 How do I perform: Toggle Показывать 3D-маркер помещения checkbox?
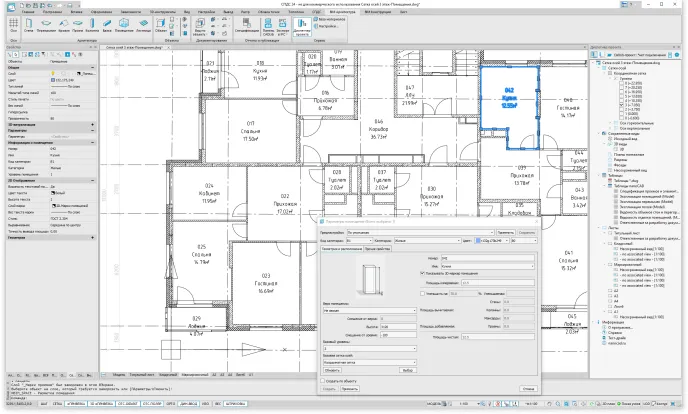pyautogui.click(x=422, y=273)
